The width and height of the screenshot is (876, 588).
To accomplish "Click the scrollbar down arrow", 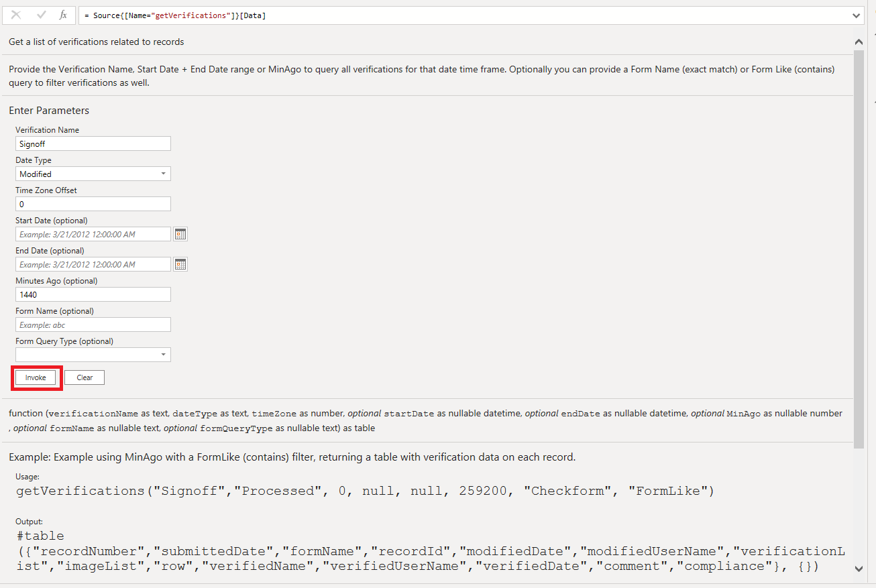I will tap(859, 569).
